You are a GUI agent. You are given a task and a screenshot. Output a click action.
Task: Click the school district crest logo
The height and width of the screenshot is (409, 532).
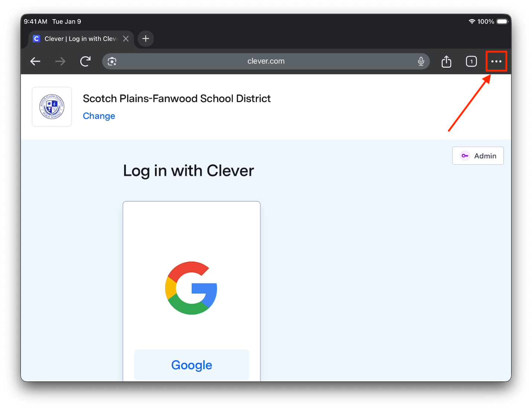[x=52, y=107]
